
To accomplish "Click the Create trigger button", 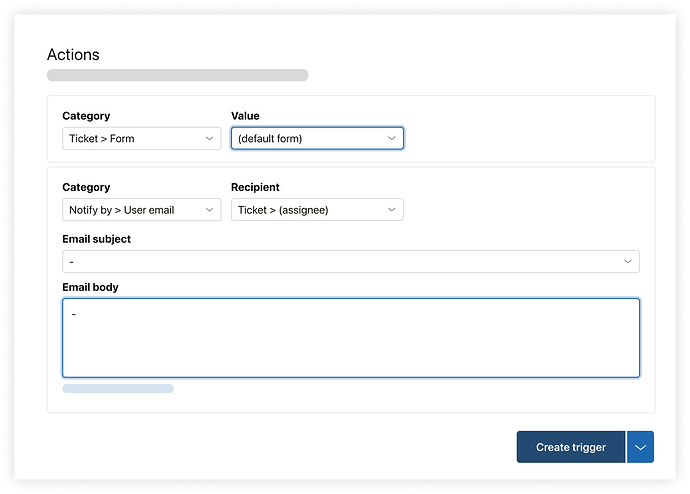I will pyautogui.click(x=571, y=447).
